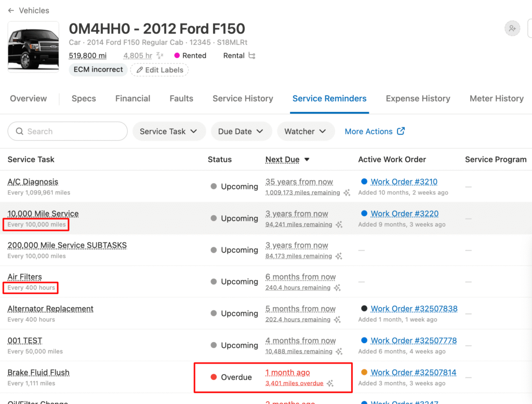Click the blue dot beside Work Order #32507778

tap(364, 340)
